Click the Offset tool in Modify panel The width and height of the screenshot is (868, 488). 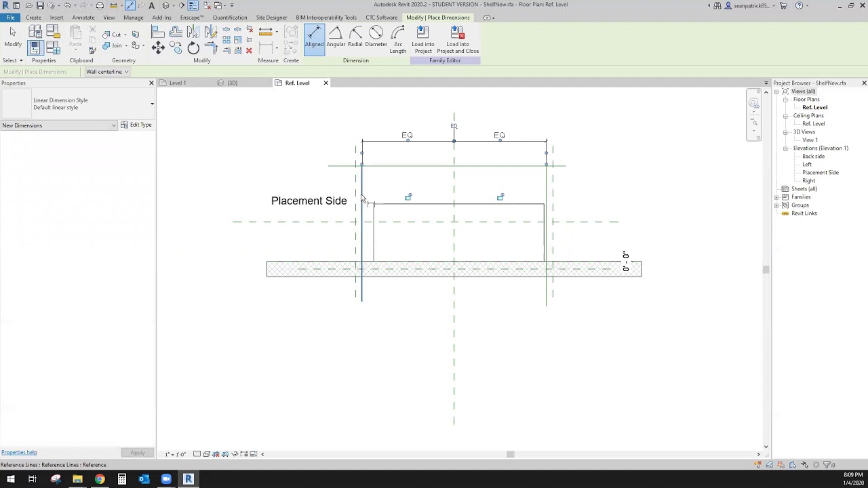[x=176, y=31]
